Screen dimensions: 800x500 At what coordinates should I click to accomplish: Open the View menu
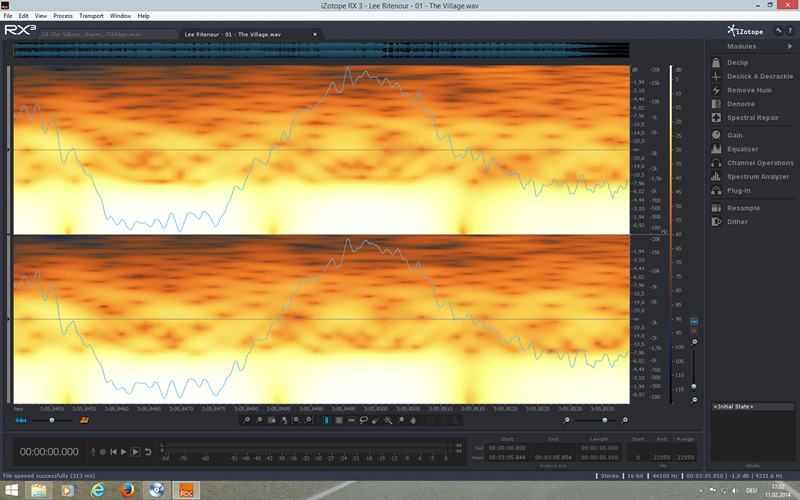(41, 16)
